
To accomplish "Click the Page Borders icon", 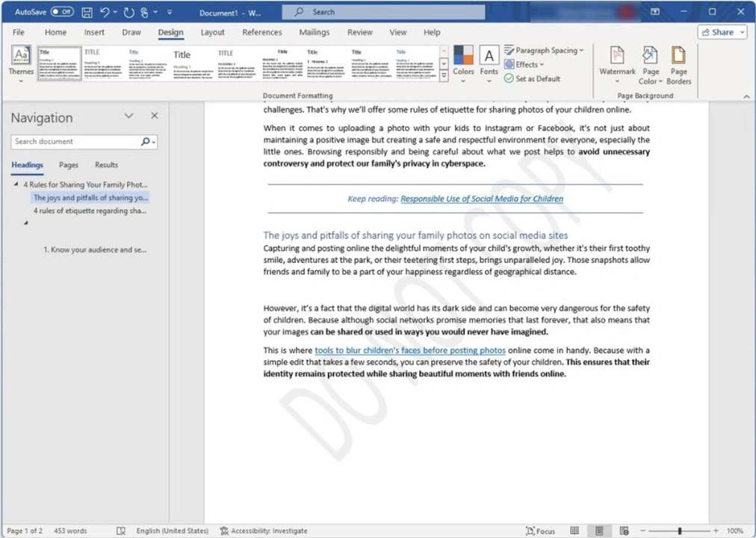I will pyautogui.click(x=679, y=65).
